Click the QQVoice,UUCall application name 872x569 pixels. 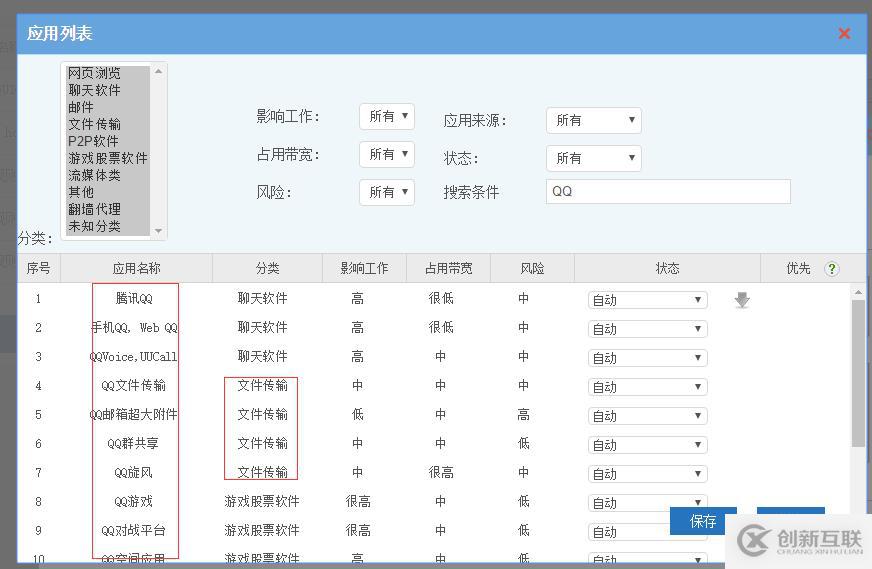133,357
